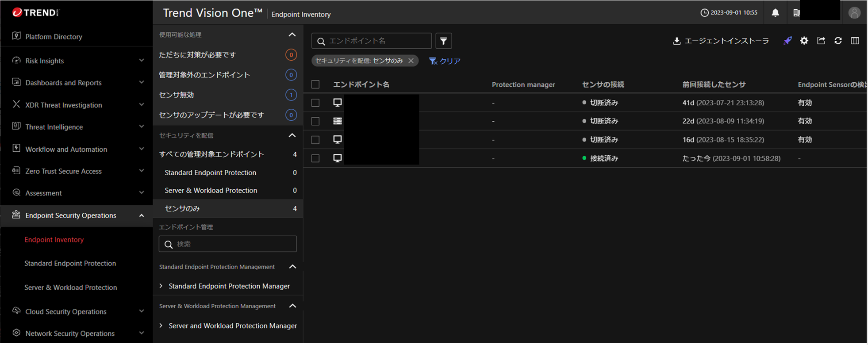The image size is (868, 345).
Task: Collapse the Endpoint Security Operations chevron
Action: coord(142,215)
